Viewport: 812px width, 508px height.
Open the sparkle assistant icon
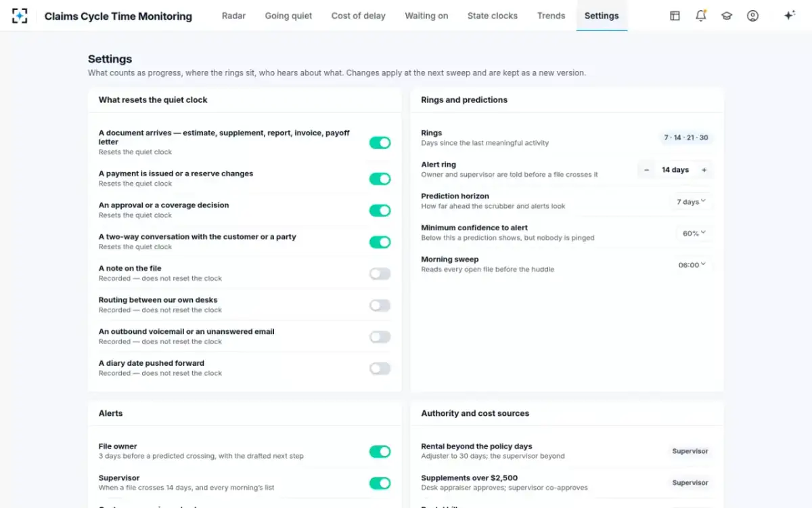click(x=789, y=16)
